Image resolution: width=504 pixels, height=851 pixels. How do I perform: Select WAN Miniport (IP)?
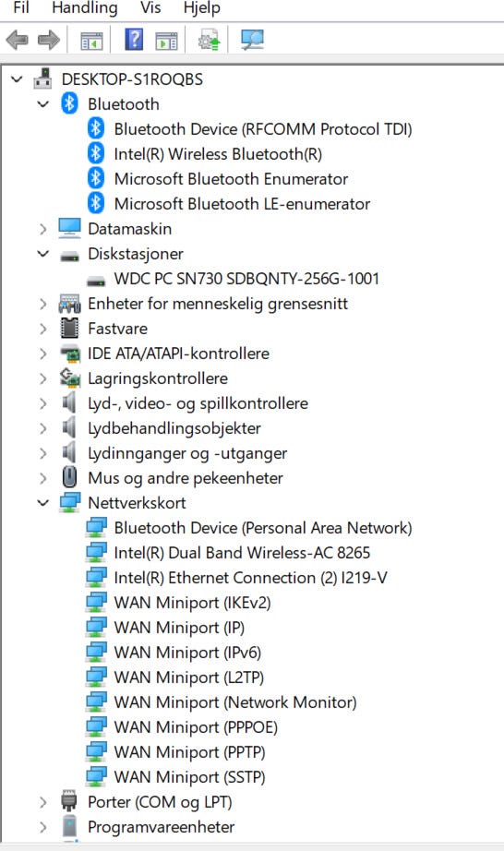click(179, 628)
